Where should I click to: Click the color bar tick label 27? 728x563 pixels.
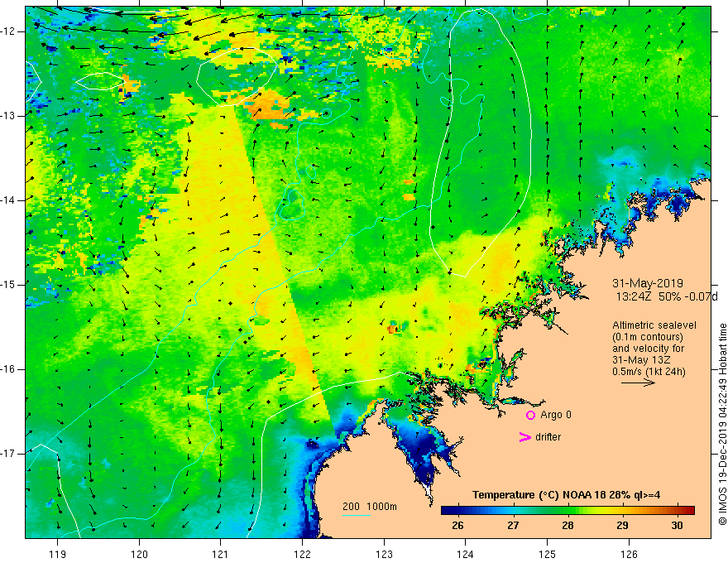[x=513, y=526]
